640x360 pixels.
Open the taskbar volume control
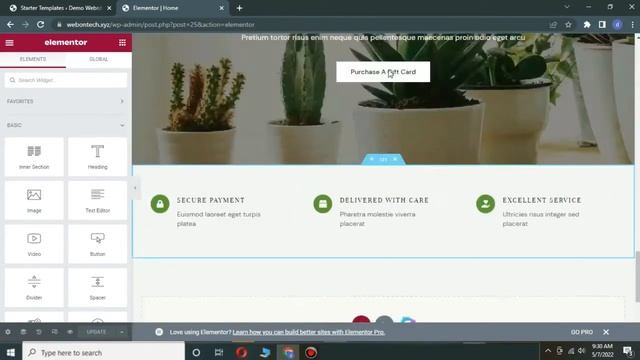[x=582, y=351]
